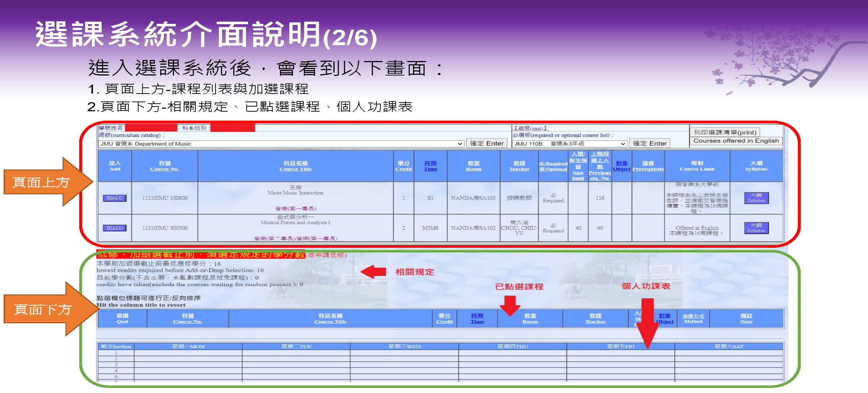Click 確定 Enter beside the JMU 110B dropdown
This screenshot has height=393, width=868.
pyautogui.click(x=650, y=143)
